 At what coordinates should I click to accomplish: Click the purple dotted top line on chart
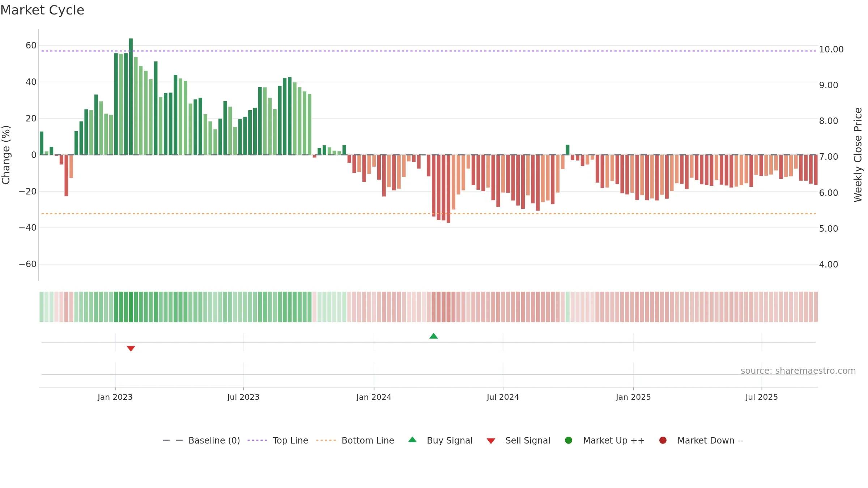pyautogui.click(x=429, y=51)
